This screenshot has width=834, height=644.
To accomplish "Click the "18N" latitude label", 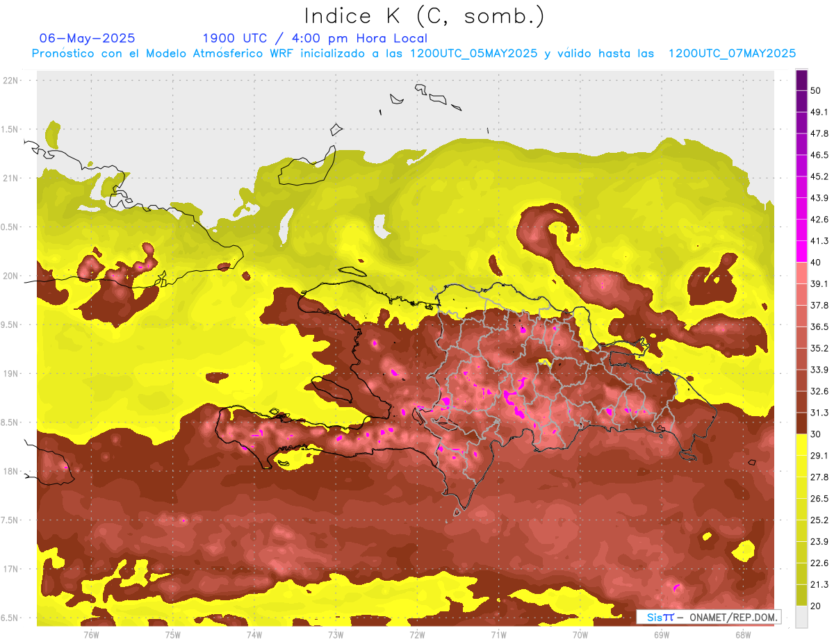I will [x=11, y=471].
